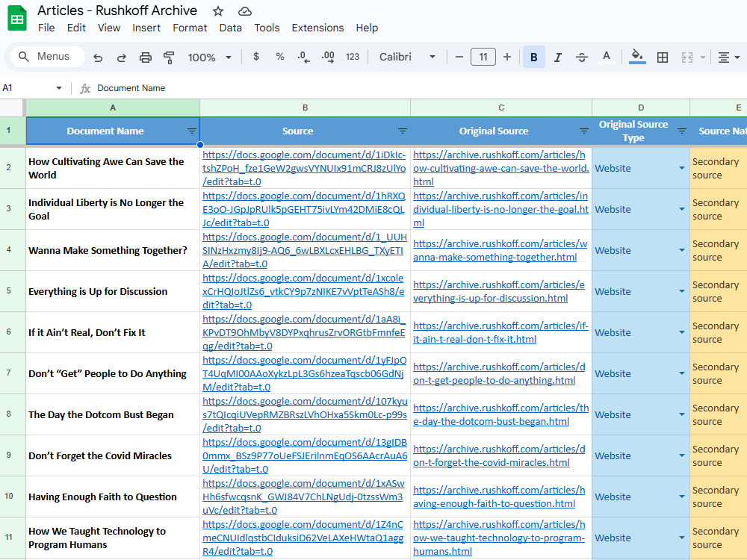
Task: Open the Edit menu
Action: pyautogui.click(x=76, y=28)
